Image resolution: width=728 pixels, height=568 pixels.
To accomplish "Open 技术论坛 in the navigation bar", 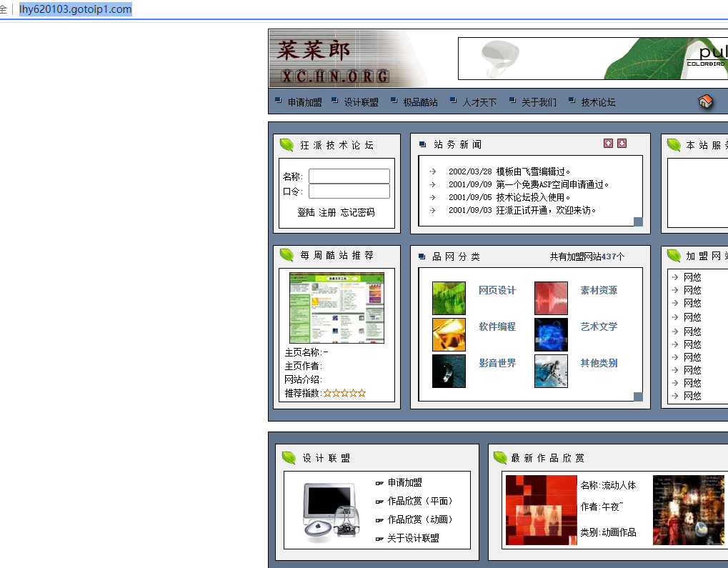I will click(x=598, y=103).
